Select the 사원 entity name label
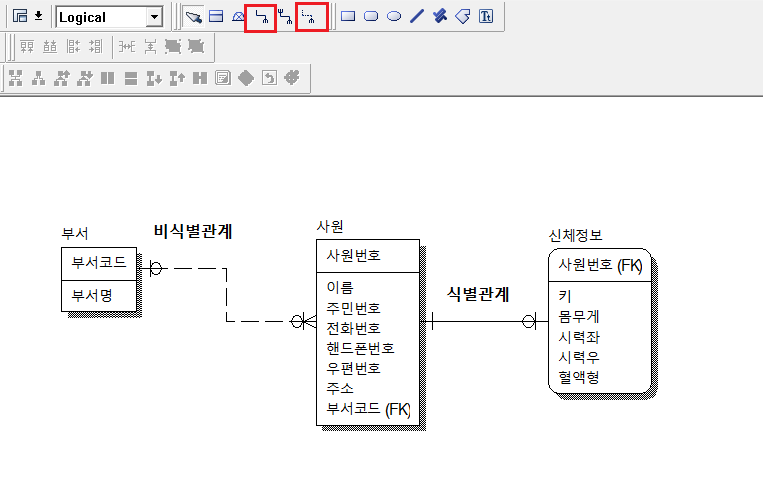 pyautogui.click(x=330, y=226)
